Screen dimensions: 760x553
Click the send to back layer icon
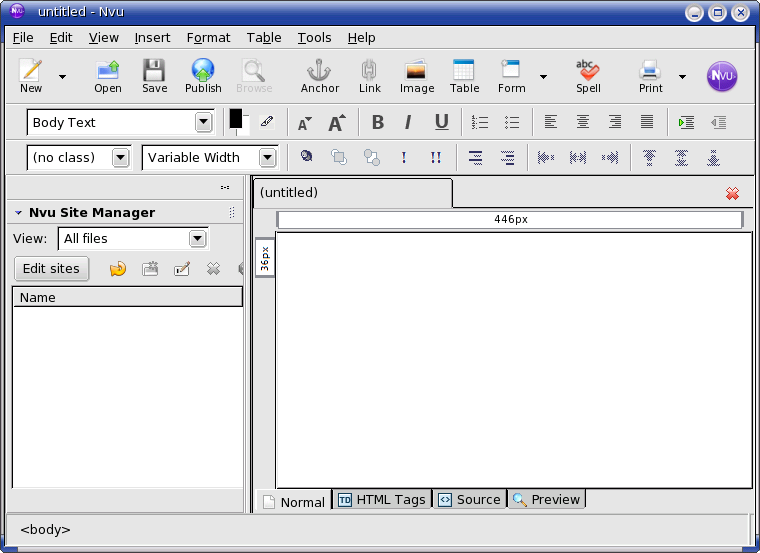[x=371, y=157]
